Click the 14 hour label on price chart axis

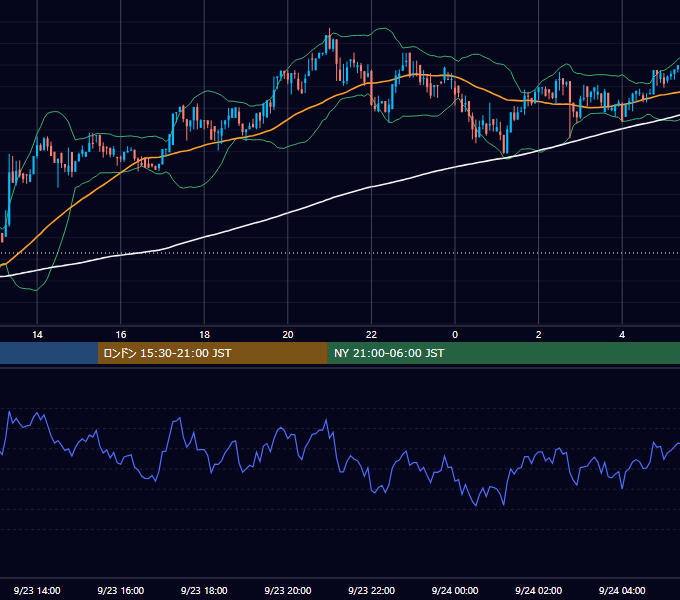point(37,335)
